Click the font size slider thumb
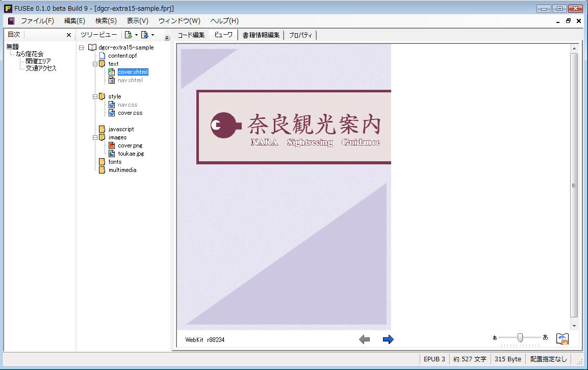Image resolution: width=588 pixels, height=370 pixels. point(520,338)
